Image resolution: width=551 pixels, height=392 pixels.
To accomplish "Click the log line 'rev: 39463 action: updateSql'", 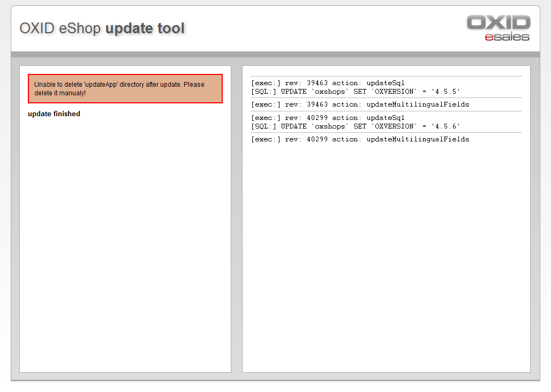I will coord(328,83).
